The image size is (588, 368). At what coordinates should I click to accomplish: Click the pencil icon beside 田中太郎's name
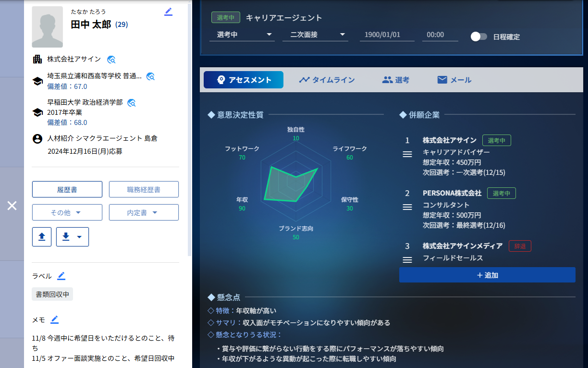[x=169, y=12]
